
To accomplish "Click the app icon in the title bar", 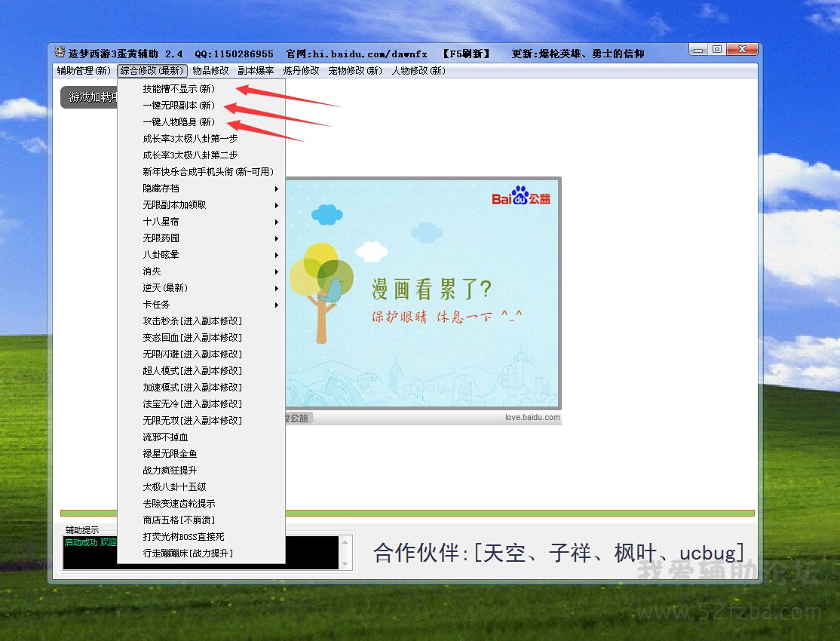I will tap(60, 53).
